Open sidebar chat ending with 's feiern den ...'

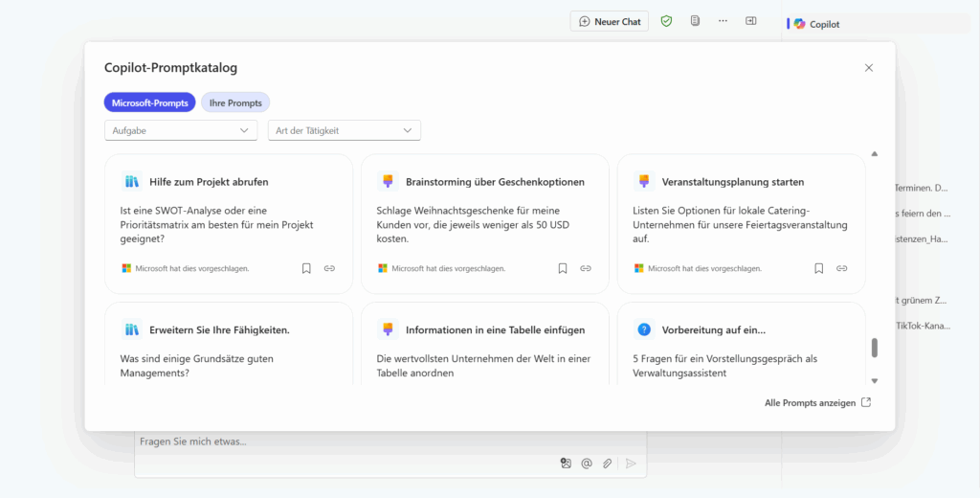923,214
